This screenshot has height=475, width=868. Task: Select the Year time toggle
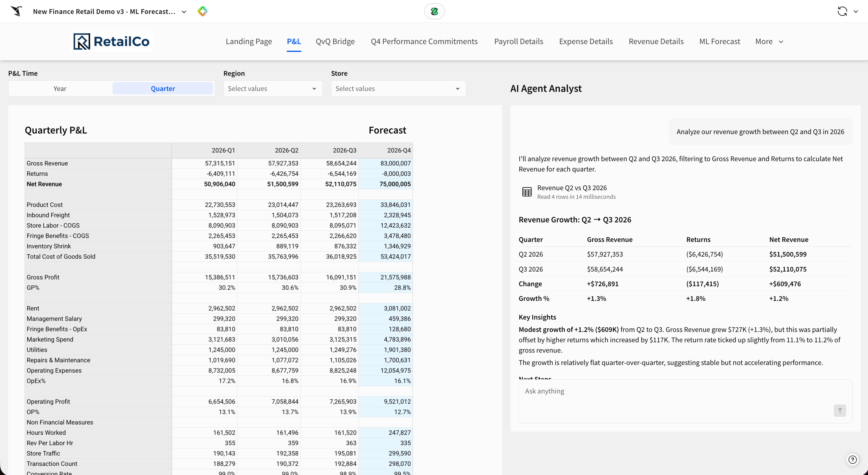[60, 89]
